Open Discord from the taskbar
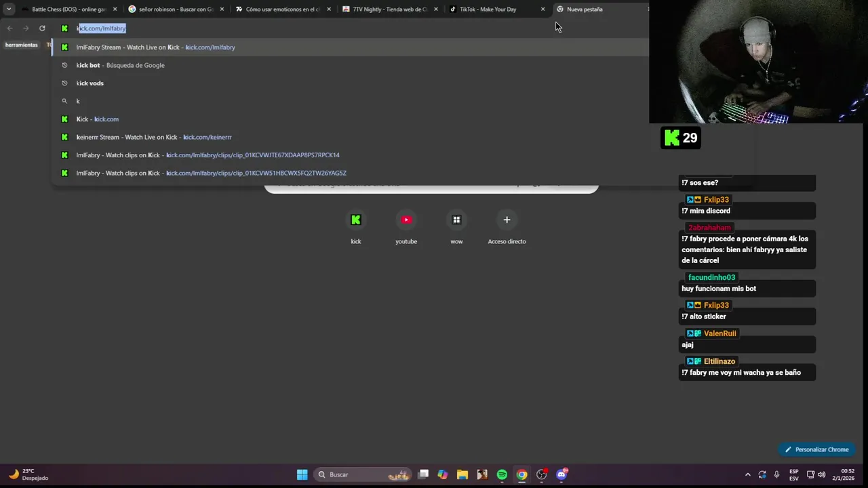The image size is (868, 488). point(561,474)
